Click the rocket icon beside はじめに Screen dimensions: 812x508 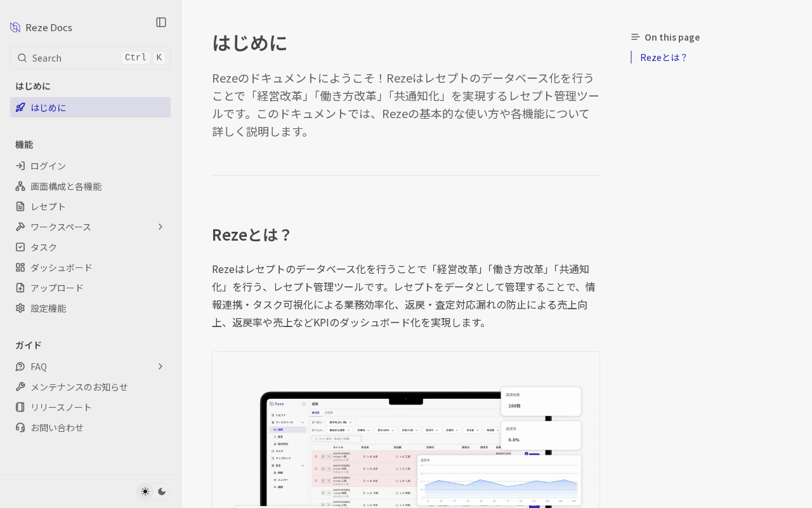[x=21, y=107]
